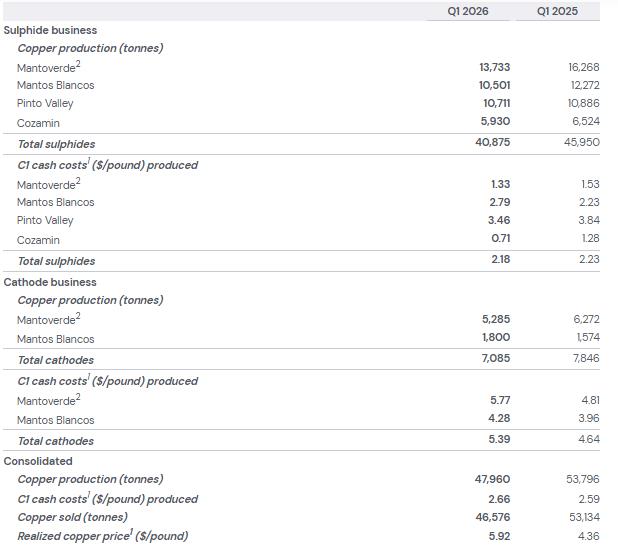
Task: Click Q1 2025 copper sold value 53,134
Action: pyautogui.click(x=582, y=517)
